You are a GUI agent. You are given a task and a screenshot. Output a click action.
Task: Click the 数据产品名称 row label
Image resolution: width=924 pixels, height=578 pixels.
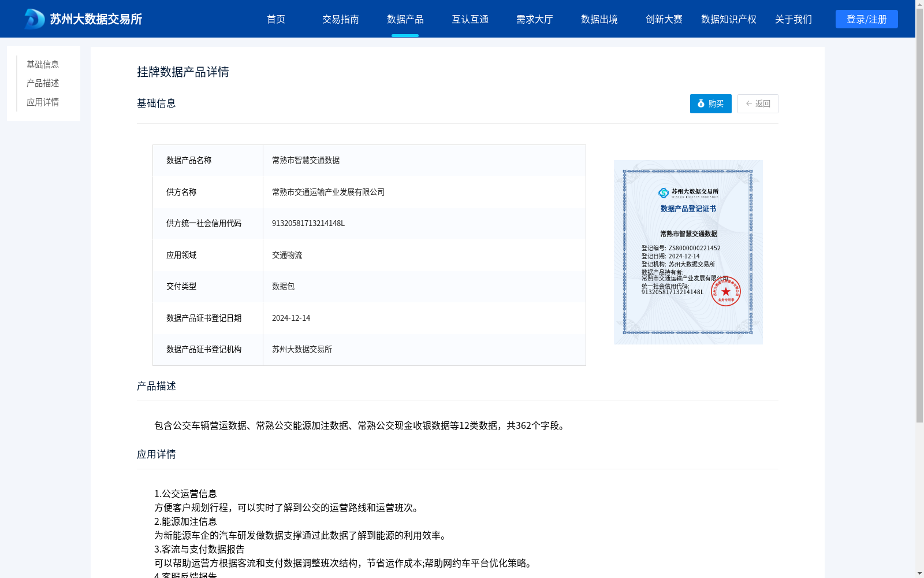189,160
